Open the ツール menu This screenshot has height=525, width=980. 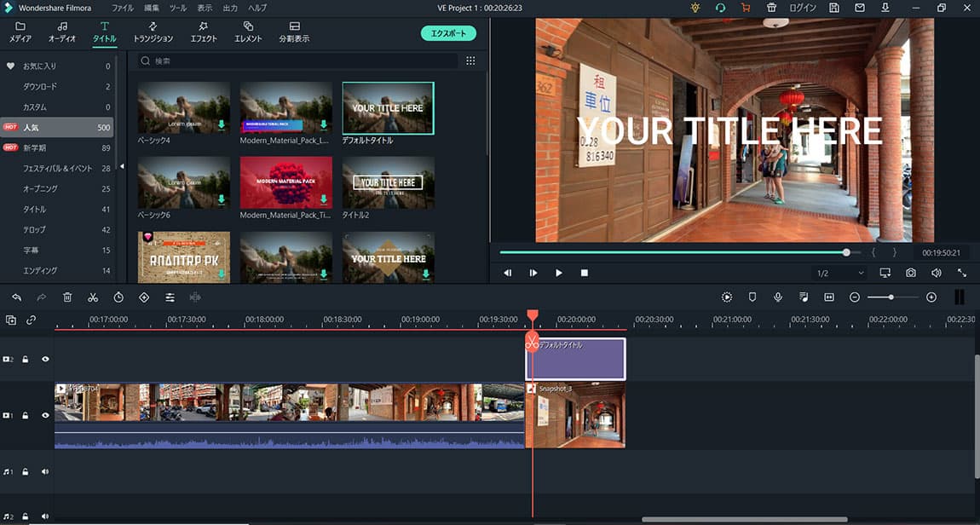(178, 9)
